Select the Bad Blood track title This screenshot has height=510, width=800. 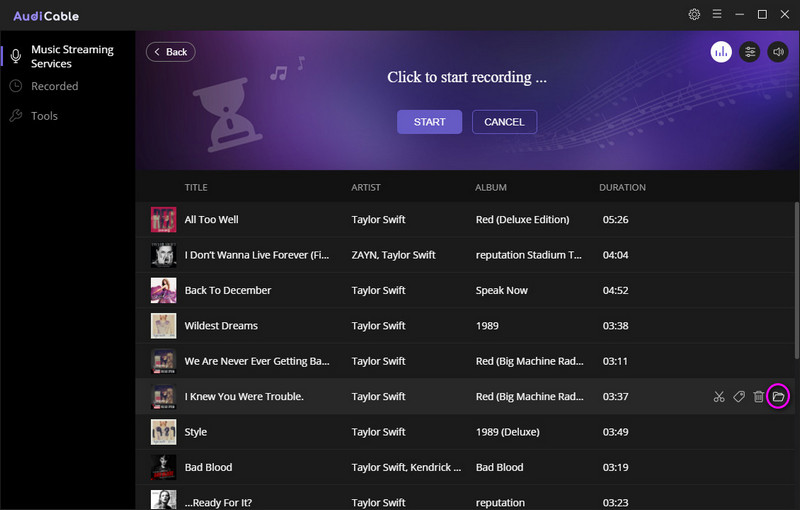pos(208,467)
